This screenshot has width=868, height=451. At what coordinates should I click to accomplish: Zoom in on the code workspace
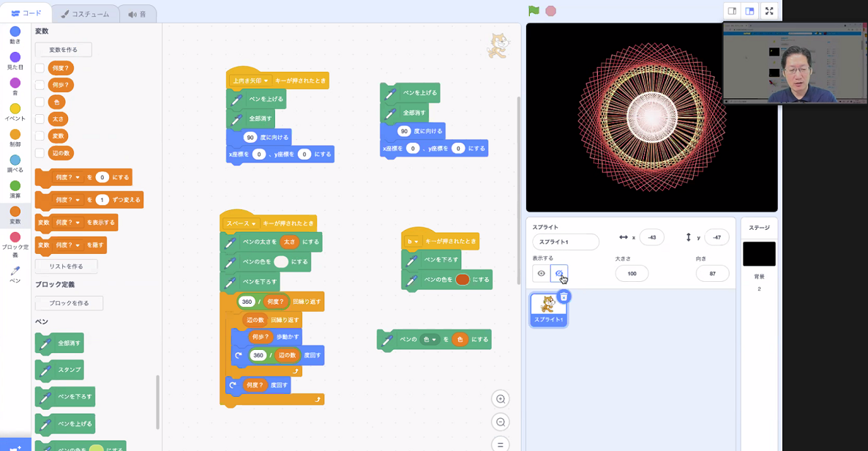pyautogui.click(x=501, y=399)
